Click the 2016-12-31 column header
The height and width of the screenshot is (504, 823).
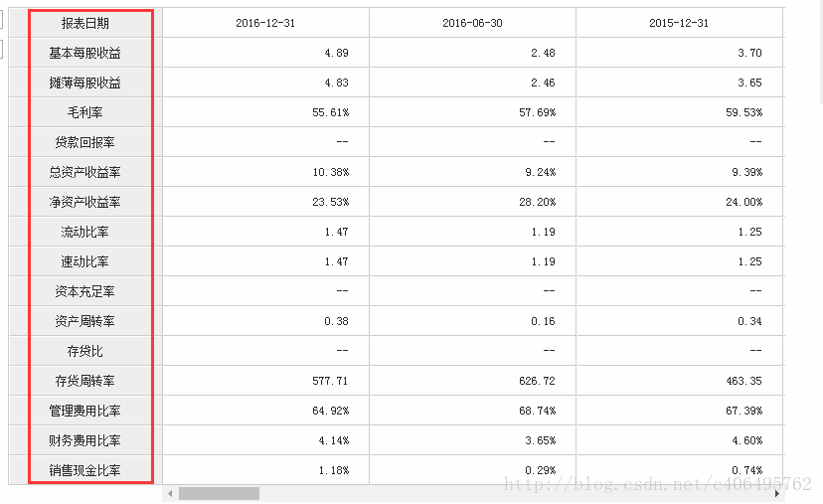(x=265, y=23)
